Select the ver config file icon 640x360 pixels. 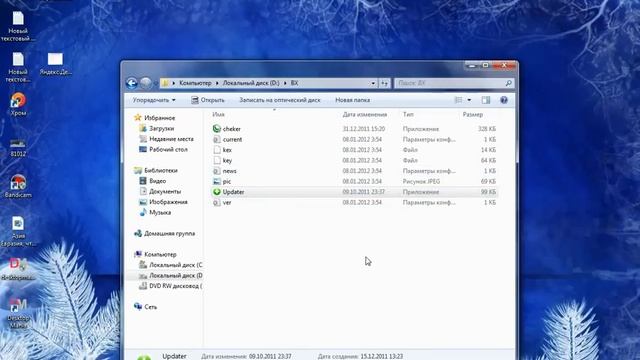point(217,202)
